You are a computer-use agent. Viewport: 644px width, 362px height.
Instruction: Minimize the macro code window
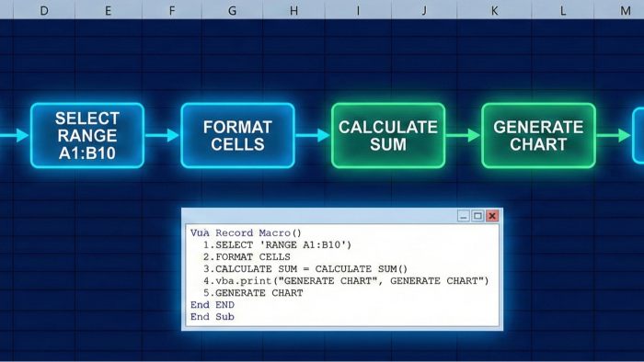464,216
